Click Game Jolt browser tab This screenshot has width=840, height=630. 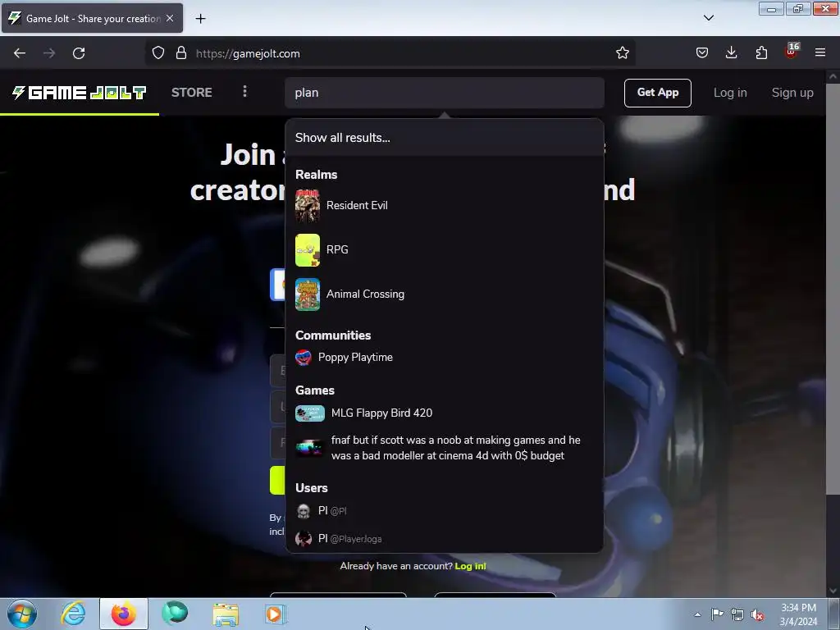pyautogui.click(x=92, y=18)
